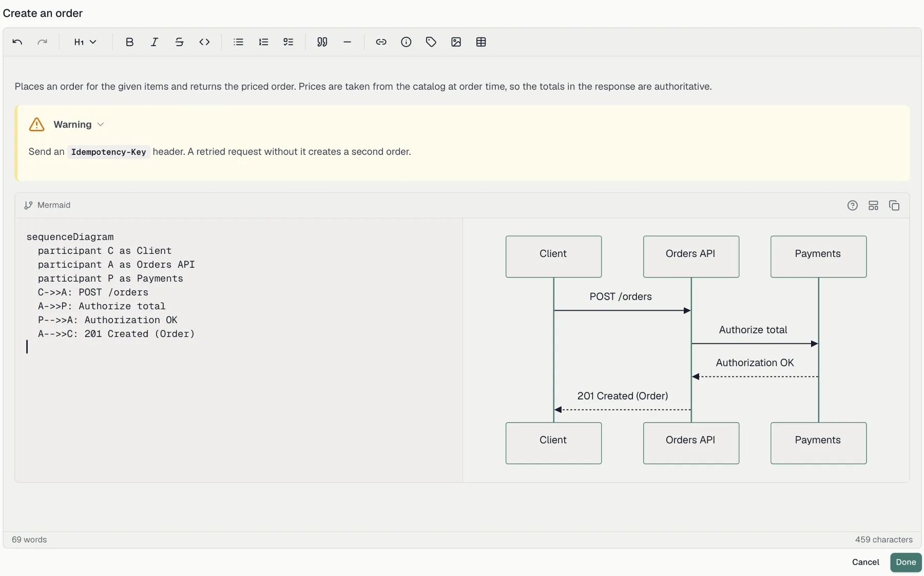
Task: Open the H1 heading level dropdown
Action: 85,42
